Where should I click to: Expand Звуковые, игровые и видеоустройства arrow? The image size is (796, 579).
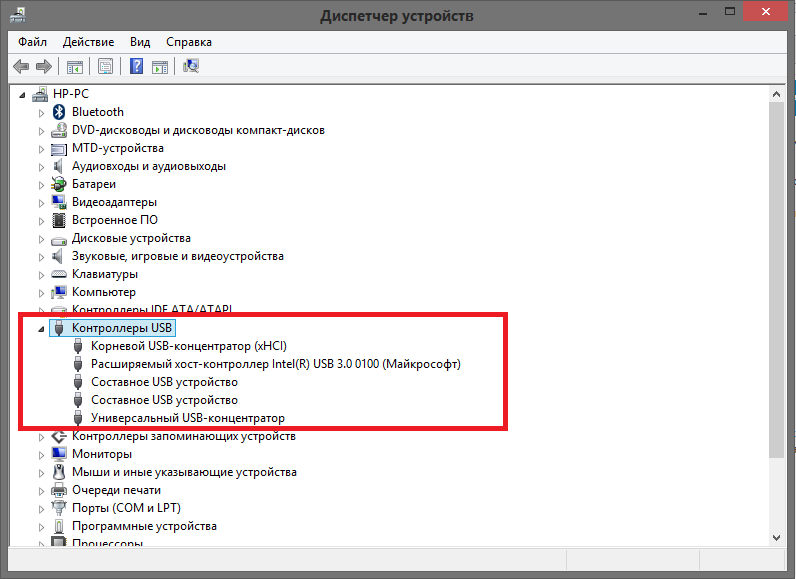coord(42,257)
